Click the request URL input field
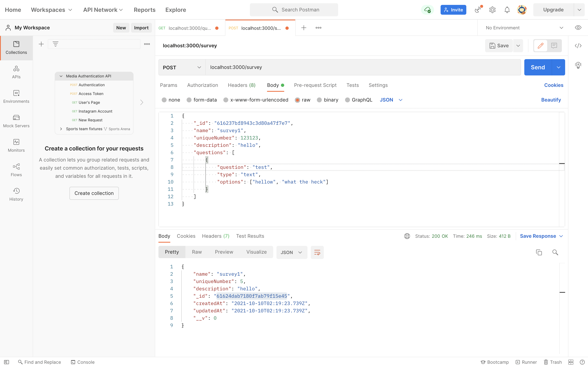This screenshot has height=367, width=588. (363, 67)
